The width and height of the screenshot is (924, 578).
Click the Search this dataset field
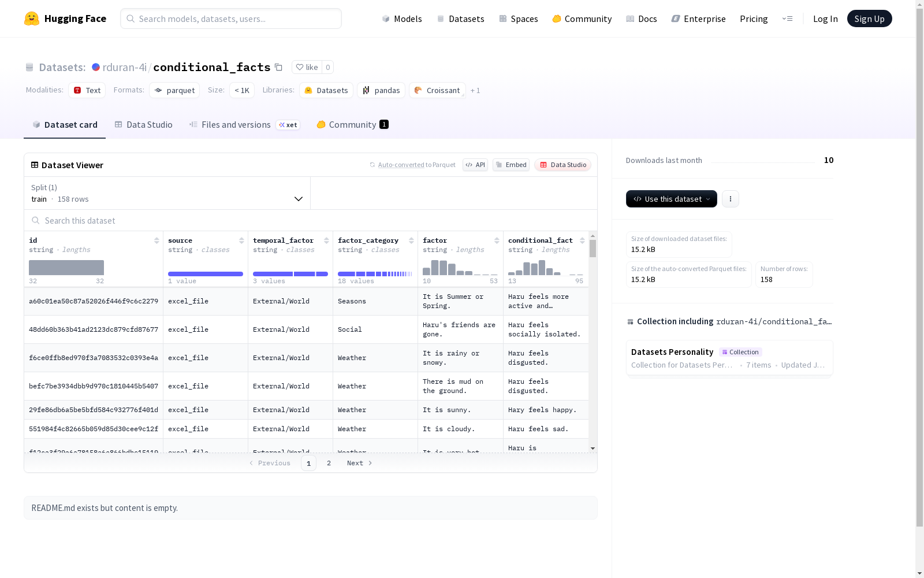[x=311, y=220]
